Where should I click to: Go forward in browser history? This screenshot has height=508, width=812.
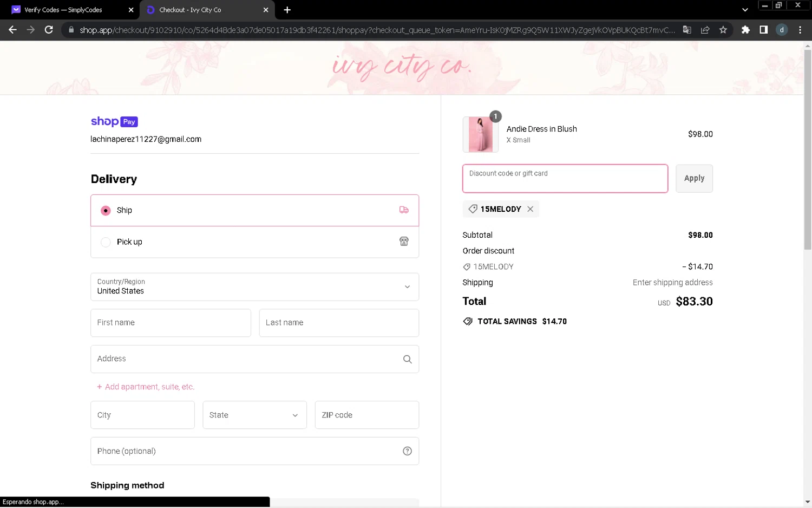click(x=30, y=30)
